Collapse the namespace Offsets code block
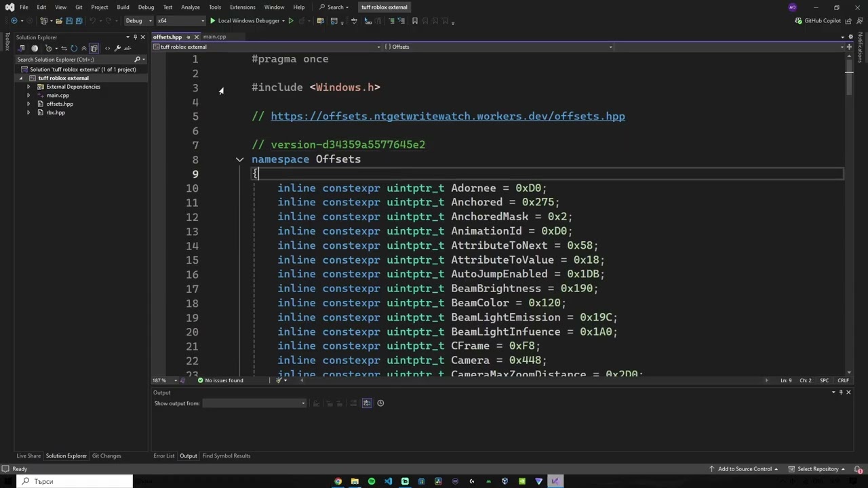Screen dimensions: 868x488 pyautogui.click(x=239, y=160)
